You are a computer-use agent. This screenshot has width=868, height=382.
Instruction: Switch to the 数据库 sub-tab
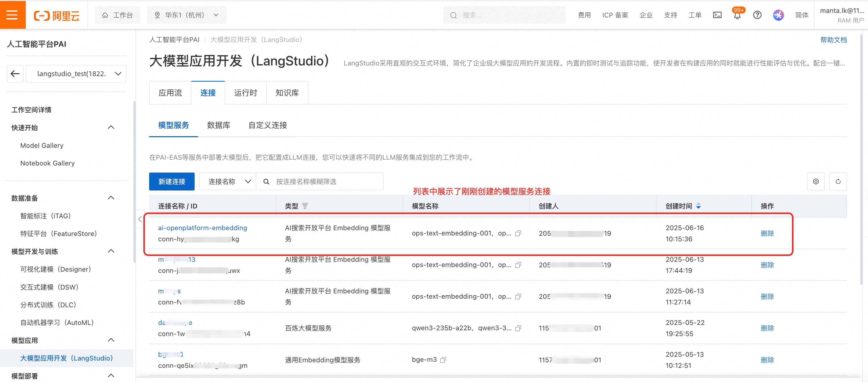coord(218,125)
